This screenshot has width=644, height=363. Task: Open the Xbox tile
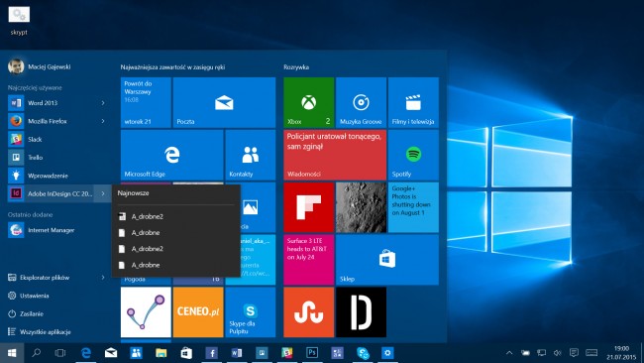[308, 102]
